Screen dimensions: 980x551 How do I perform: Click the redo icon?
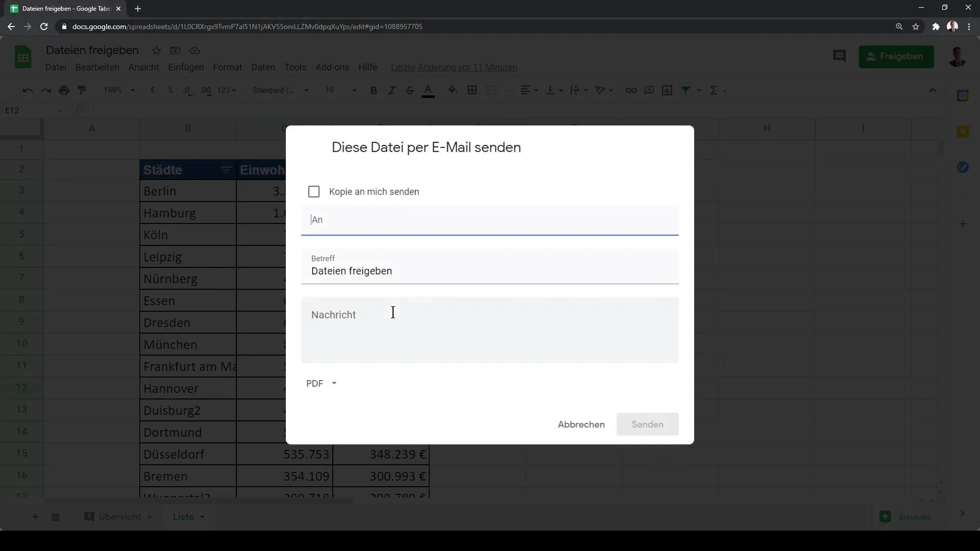(46, 90)
